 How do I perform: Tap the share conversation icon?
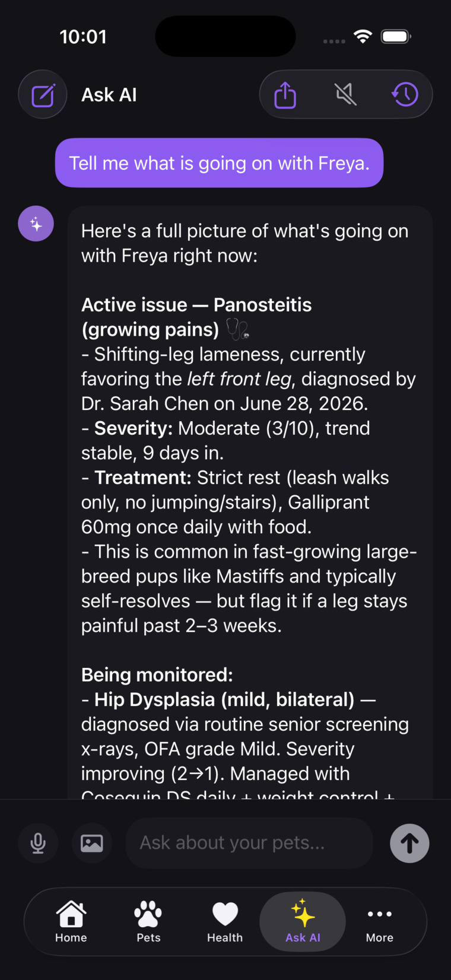pyautogui.click(x=285, y=95)
